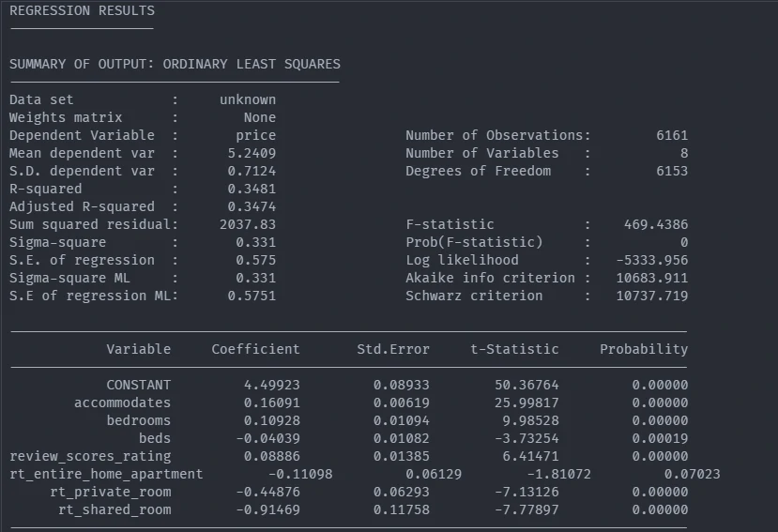Click the rt_private_room coefficient -0.44876
This screenshot has height=532, width=778.
click(267, 493)
